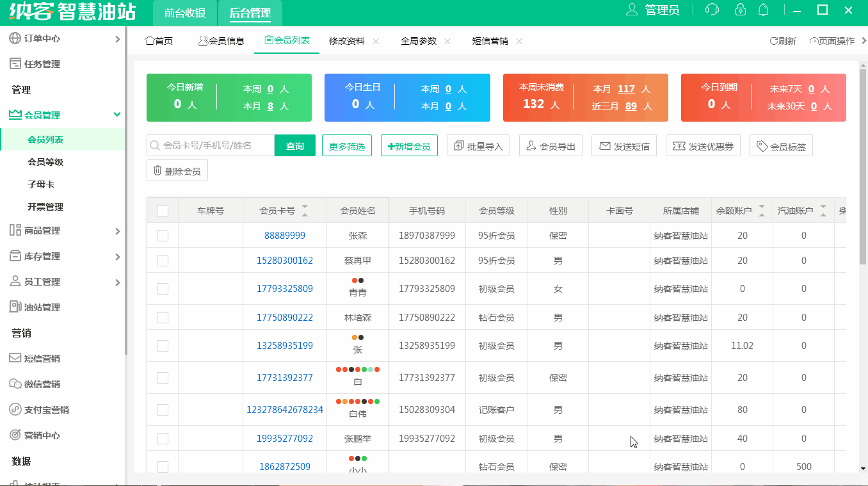Screen dimensions: 868x486
Task: Switch to the 全局参数 tab
Action: (x=419, y=41)
